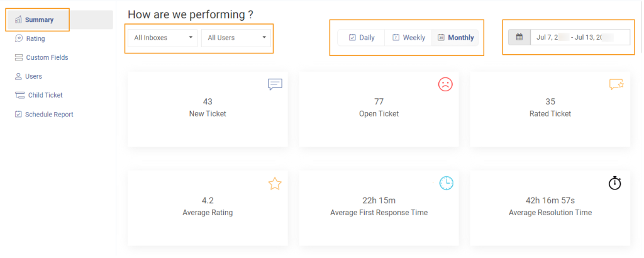
Task: Click the calendar icon beside date range
Action: (x=519, y=37)
